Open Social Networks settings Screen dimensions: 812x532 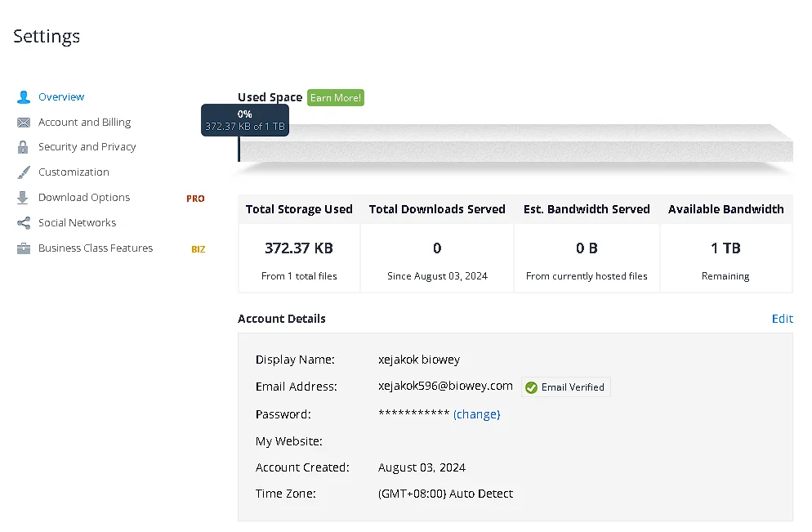tap(77, 223)
